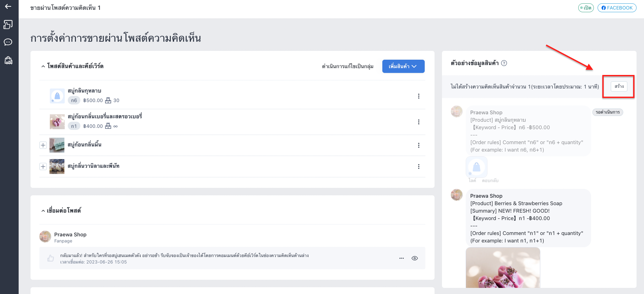Collapse the โพสต์สินค้าและคีย์เวิร์ด section
Viewport: 644px width, 294px height.
point(43,66)
